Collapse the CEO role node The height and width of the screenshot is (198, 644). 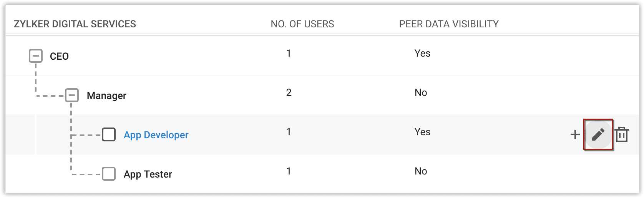click(x=36, y=56)
